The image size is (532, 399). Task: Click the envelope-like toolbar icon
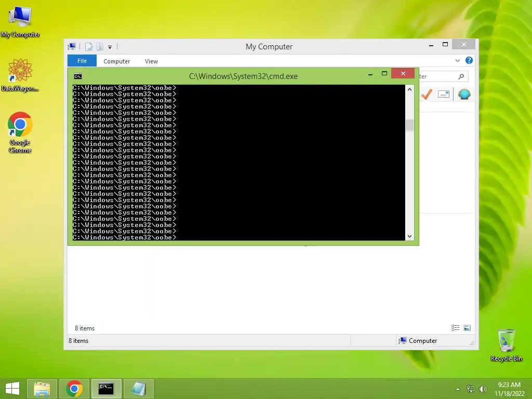coord(444,94)
